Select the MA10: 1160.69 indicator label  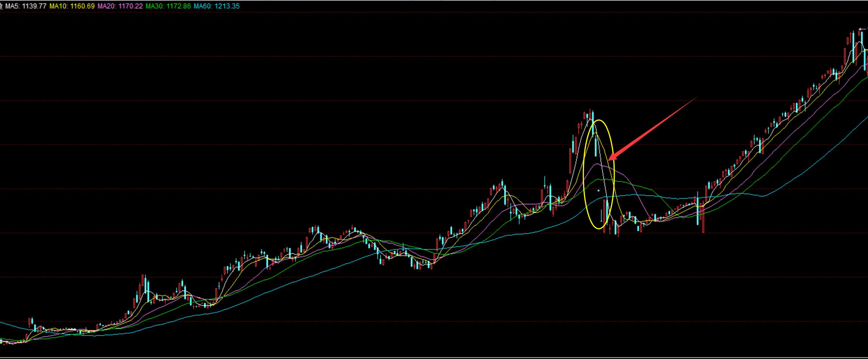tap(72, 6)
